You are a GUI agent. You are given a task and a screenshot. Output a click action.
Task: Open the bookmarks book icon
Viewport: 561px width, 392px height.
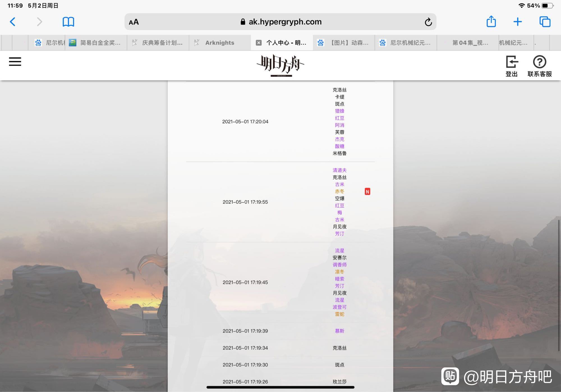click(68, 22)
